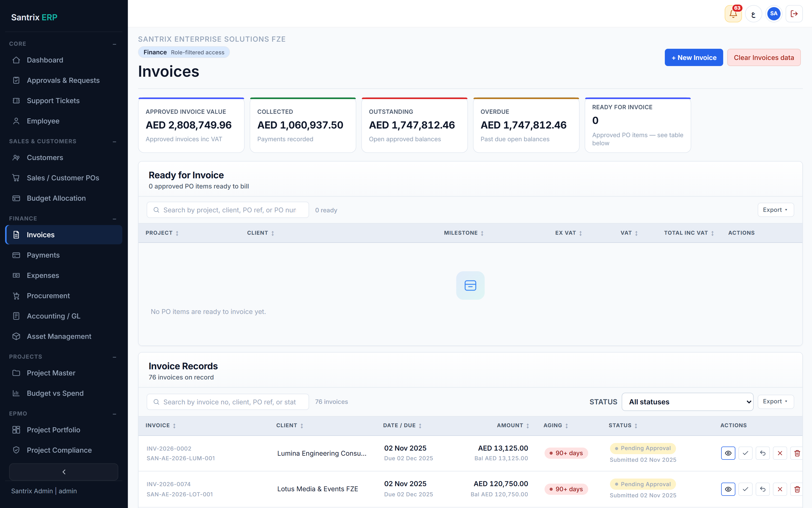Open Accounting / GL page
The width and height of the screenshot is (812, 508).
click(64, 316)
